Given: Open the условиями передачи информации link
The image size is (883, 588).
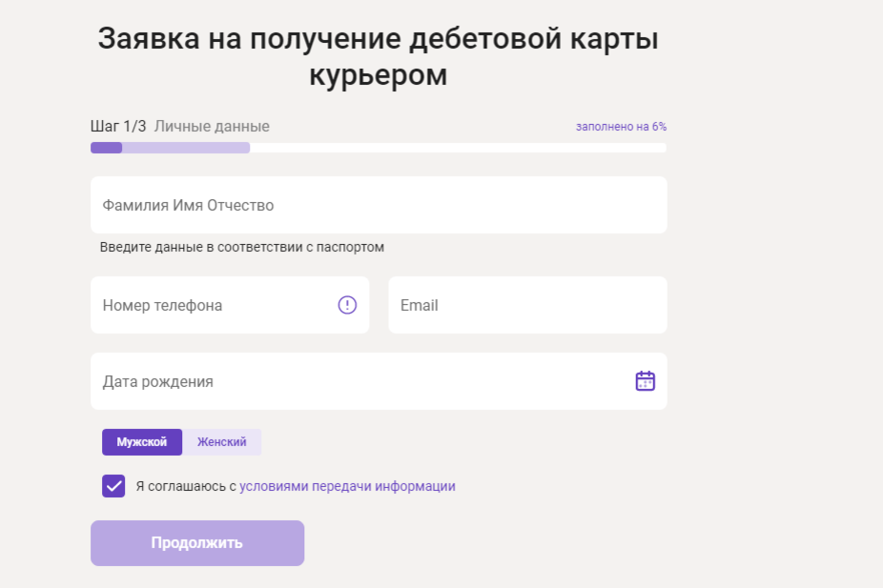Looking at the screenshot, I should click(349, 486).
